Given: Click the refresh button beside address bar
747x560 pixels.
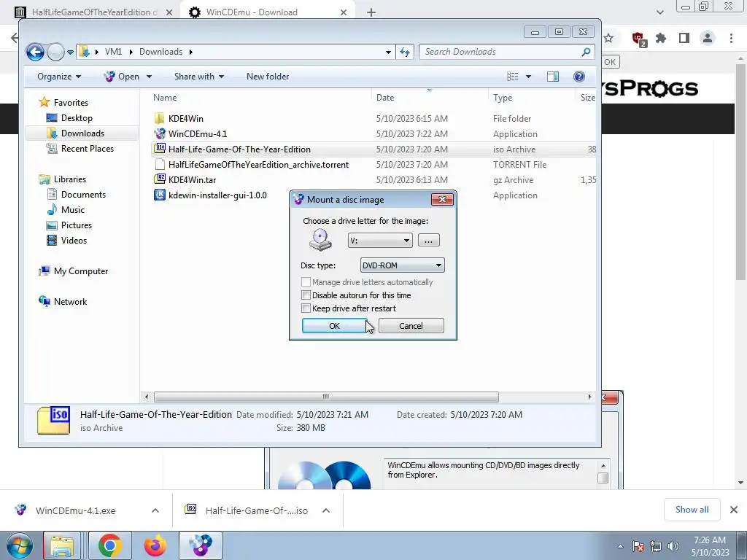Looking at the screenshot, I should coord(405,52).
